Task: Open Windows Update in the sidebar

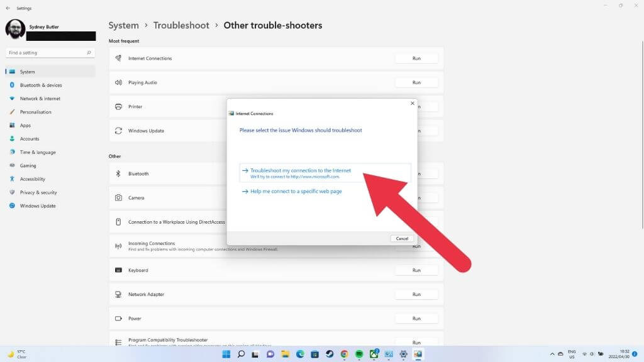Action: pos(50,206)
